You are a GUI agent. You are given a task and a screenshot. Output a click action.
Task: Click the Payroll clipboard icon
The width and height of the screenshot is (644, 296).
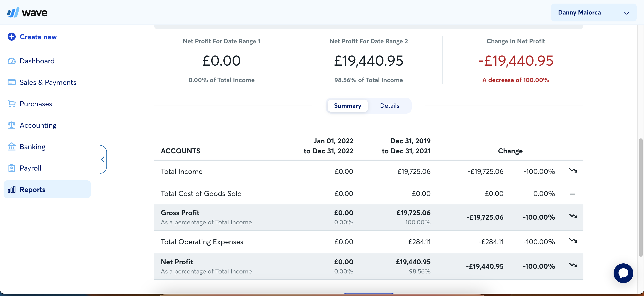click(11, 168)
